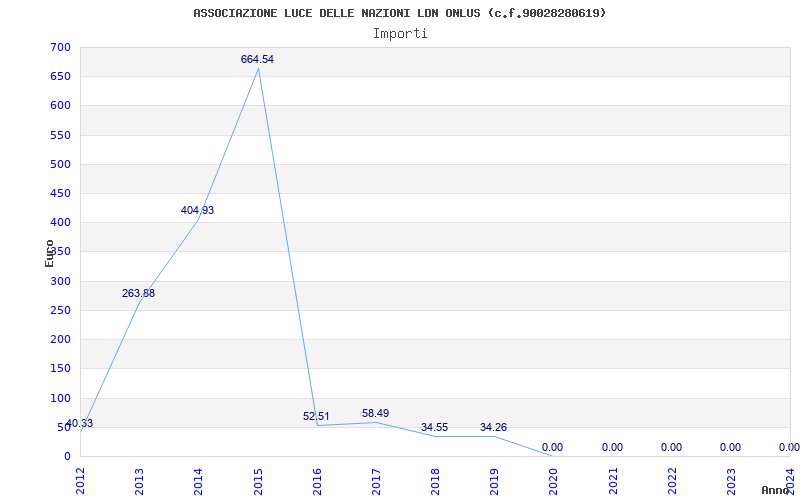Screen dimensions: 800x500
Task: Click the 200 y-axis tick label
Action: point(60,339)
